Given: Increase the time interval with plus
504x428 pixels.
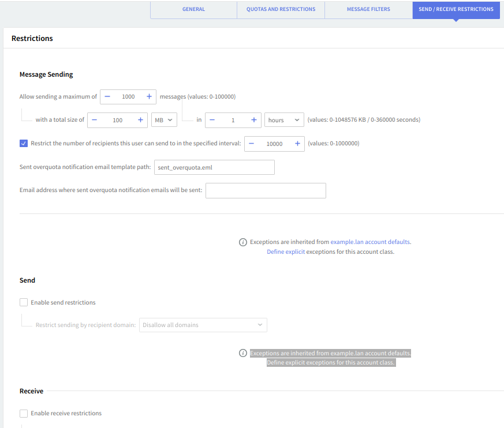Looking at the screenshot, I should [253, 120].
